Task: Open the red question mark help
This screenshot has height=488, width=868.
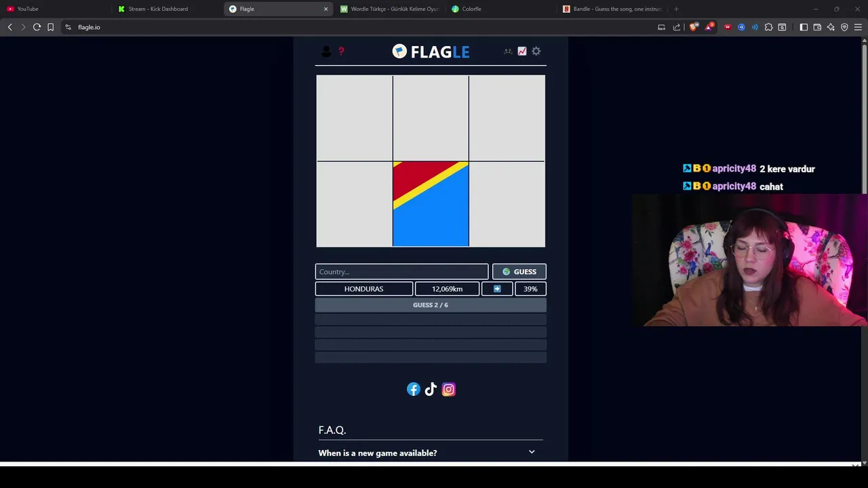Action: click(341, 52)
